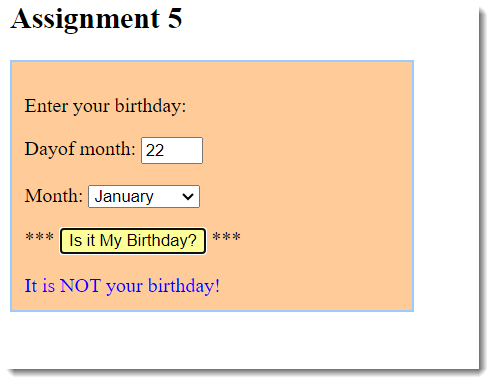Viewport: 494px width, 384px height.
Task: Click the blue "It is NOT your birthday!" message
Action: [122, 286]
